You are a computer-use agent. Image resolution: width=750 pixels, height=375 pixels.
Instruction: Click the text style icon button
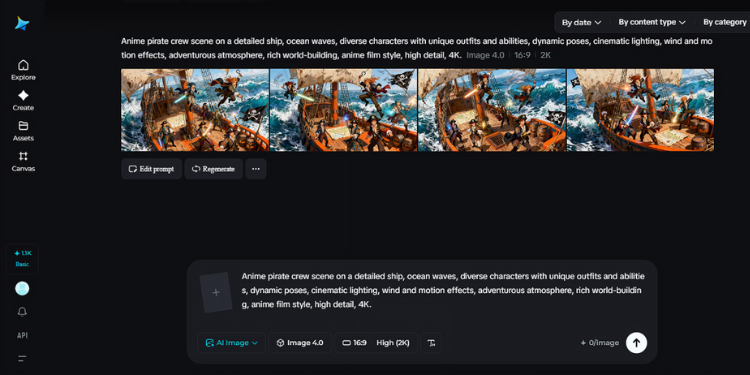(x=431, y=342)
